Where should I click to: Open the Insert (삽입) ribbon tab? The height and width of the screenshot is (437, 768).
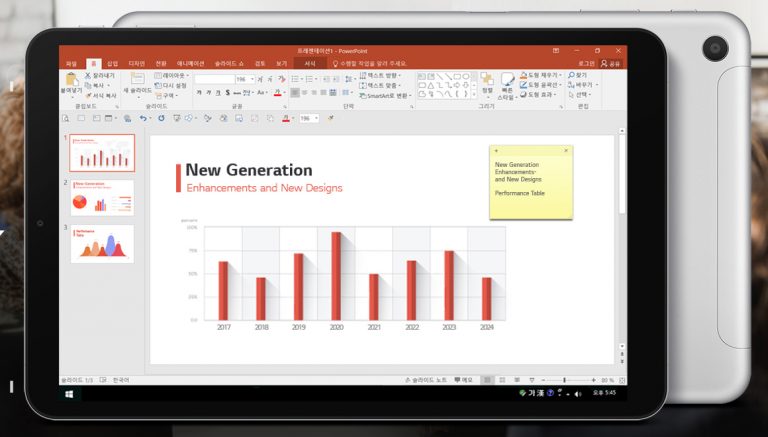tap(112, 63)
